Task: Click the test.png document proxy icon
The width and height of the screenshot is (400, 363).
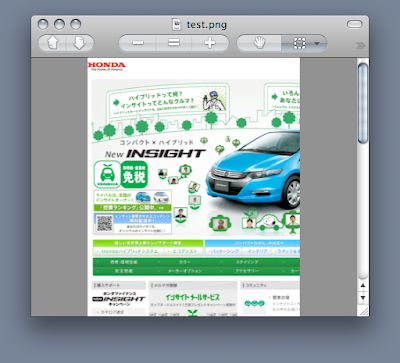Action: tap(176, 24)
